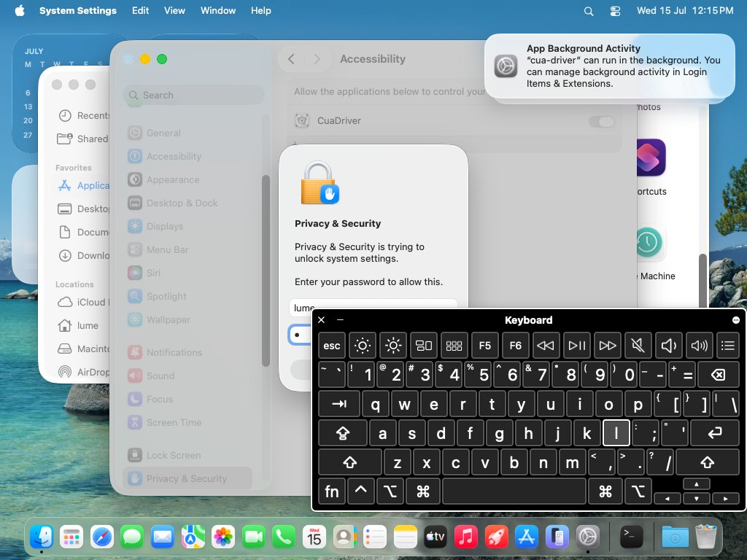Click the volume up key

pyautogui.click(x=699, y=345)
